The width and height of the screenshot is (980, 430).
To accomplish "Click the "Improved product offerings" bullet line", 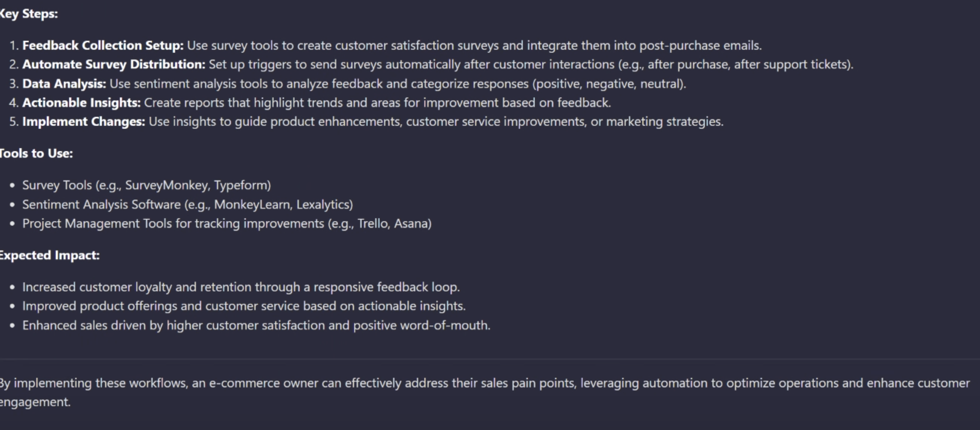I will tap(244, 306).
